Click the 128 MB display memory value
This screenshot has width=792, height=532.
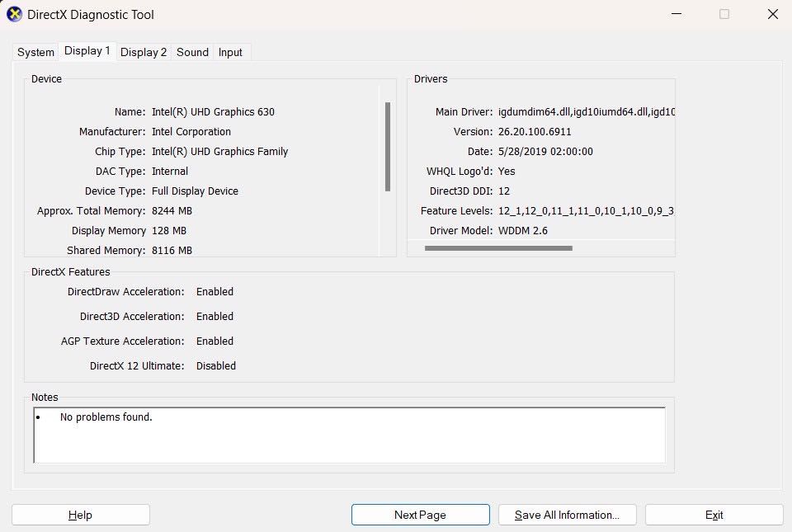[x=169, y=231]
